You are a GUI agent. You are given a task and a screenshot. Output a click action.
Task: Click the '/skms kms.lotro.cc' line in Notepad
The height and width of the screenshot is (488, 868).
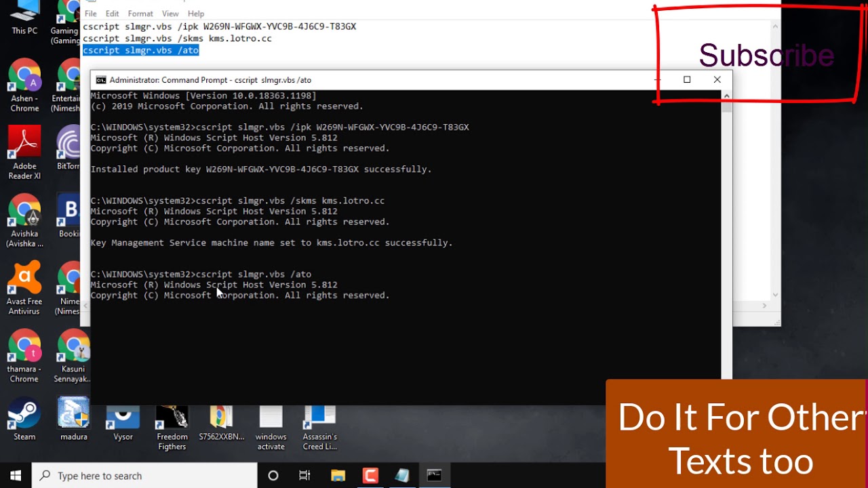(x=177, y=39)
